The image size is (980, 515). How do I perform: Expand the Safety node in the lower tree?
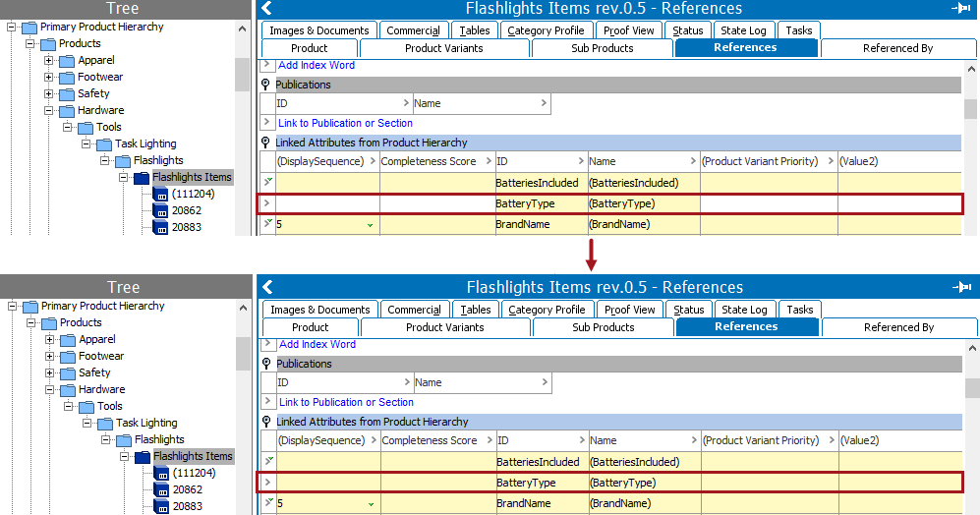tap(49, 372)
